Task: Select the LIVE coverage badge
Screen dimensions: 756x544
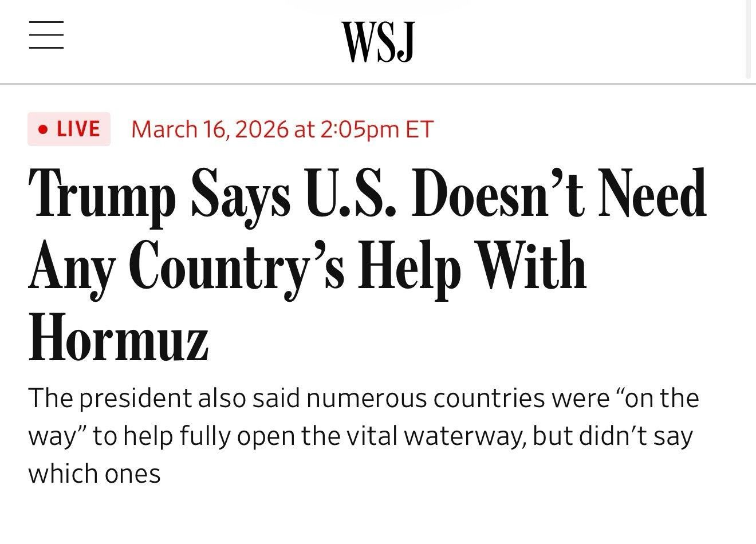Action: [69, 129]
